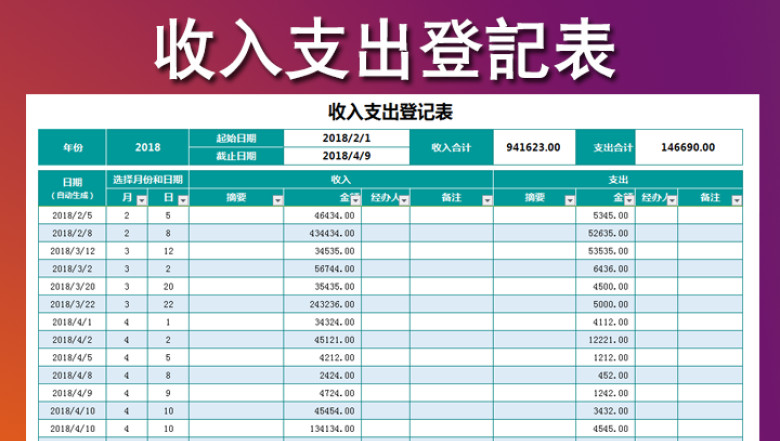Select income amount 134134.00
Image resolution: width=780 pixels, height=441 pixels.
click(322, 429)
